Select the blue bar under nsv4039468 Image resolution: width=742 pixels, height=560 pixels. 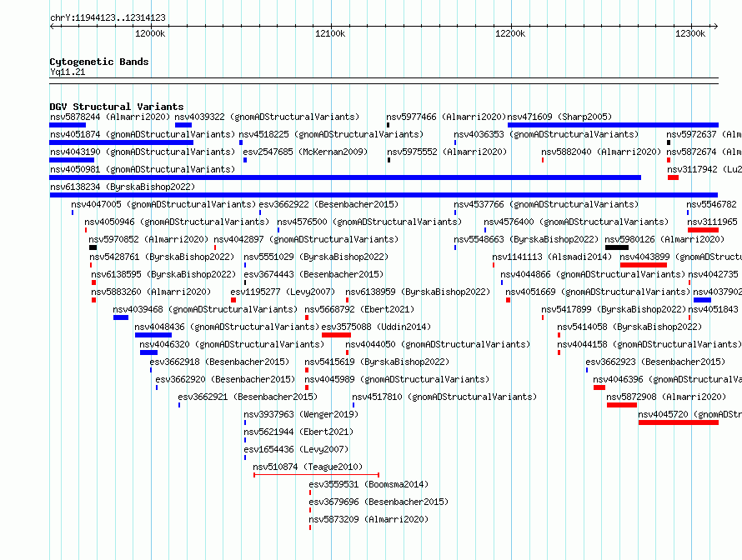[x=121, y=317]
